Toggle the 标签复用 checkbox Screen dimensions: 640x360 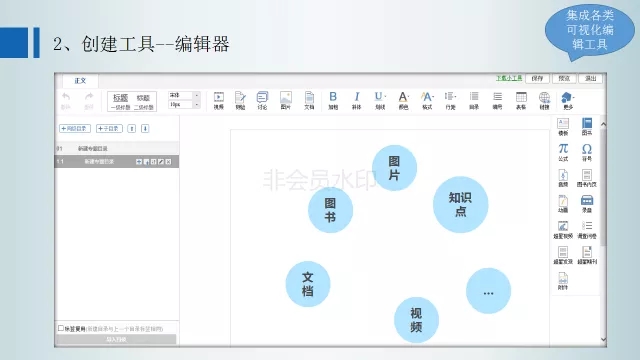[x=61, y=328]
